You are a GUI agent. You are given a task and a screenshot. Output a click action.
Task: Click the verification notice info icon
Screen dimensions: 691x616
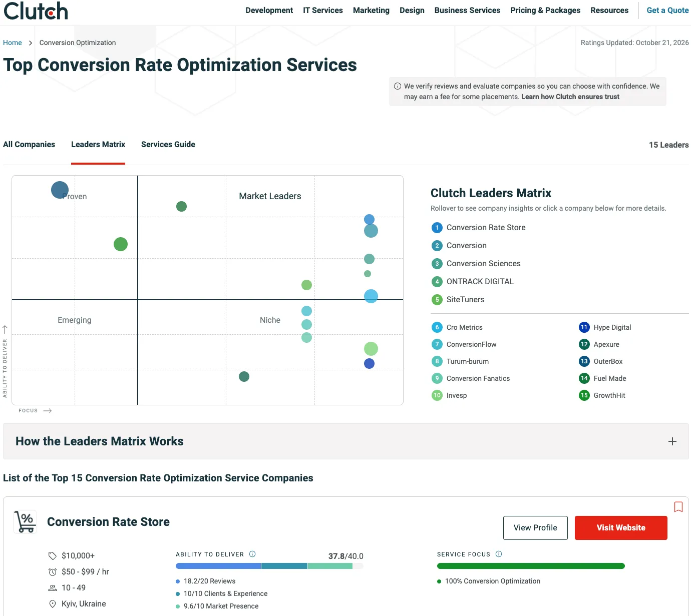coord(398,86)
